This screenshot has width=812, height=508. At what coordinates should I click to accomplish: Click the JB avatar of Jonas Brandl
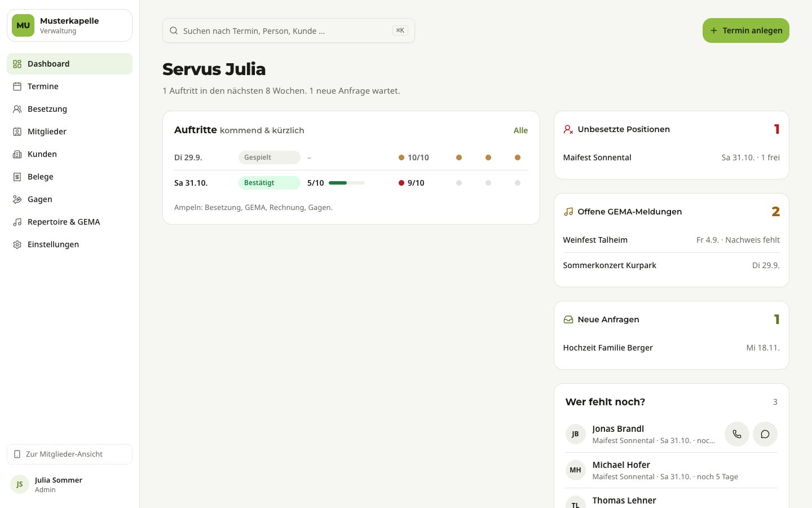[x=575, y=434]
